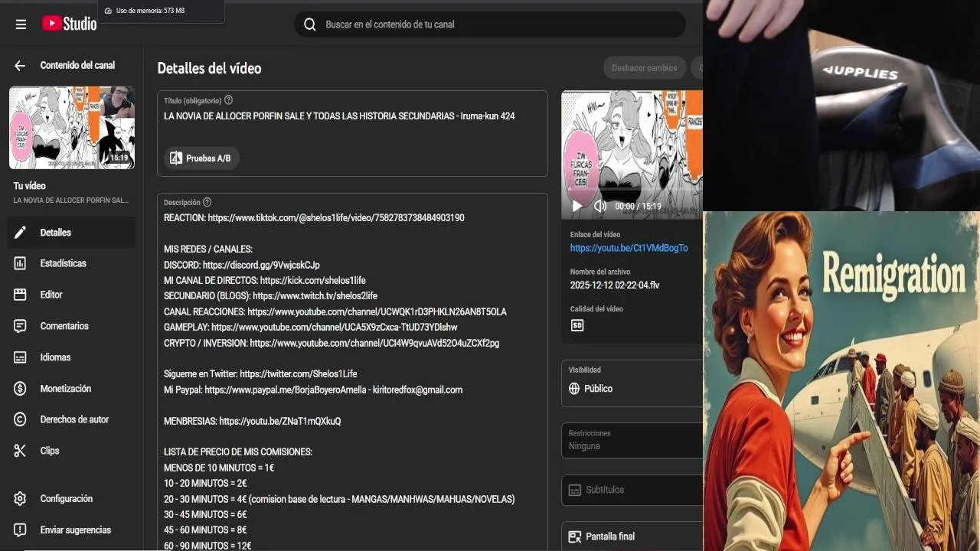980x551 pixels.
Task: Mute the video preview volume
Action: 600,206
